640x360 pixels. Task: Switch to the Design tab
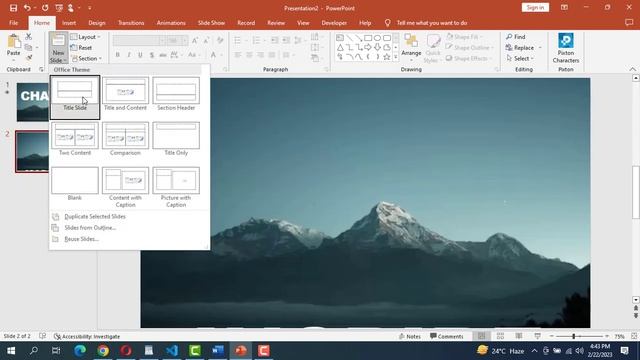coord(97,23)
